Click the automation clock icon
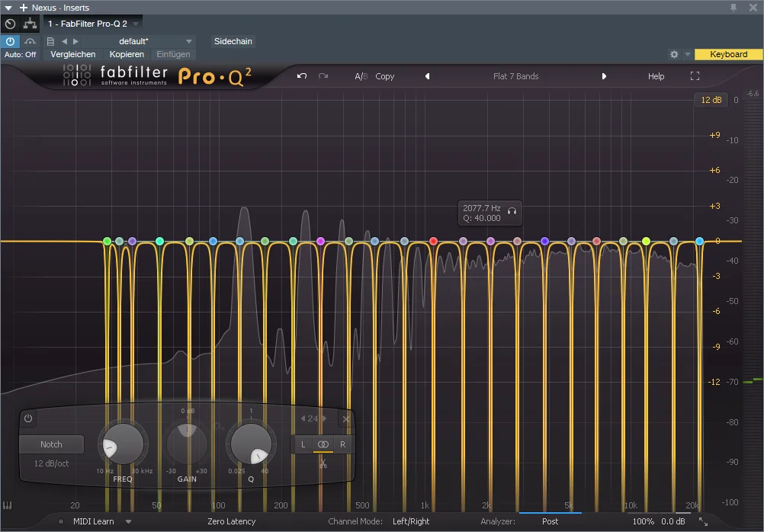Viewport: 764px width, 532px height. click(10, 24)
